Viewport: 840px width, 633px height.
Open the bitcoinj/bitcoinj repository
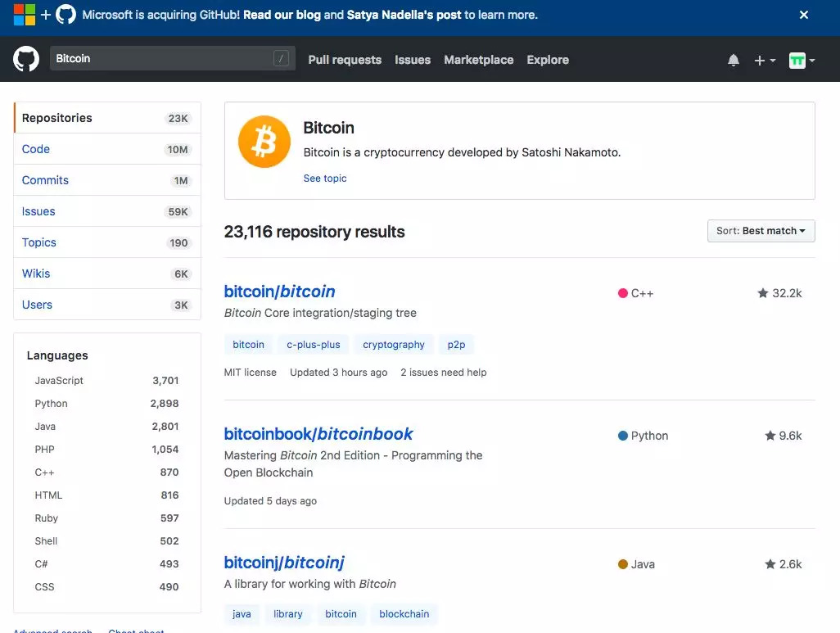tap(284, 563)
